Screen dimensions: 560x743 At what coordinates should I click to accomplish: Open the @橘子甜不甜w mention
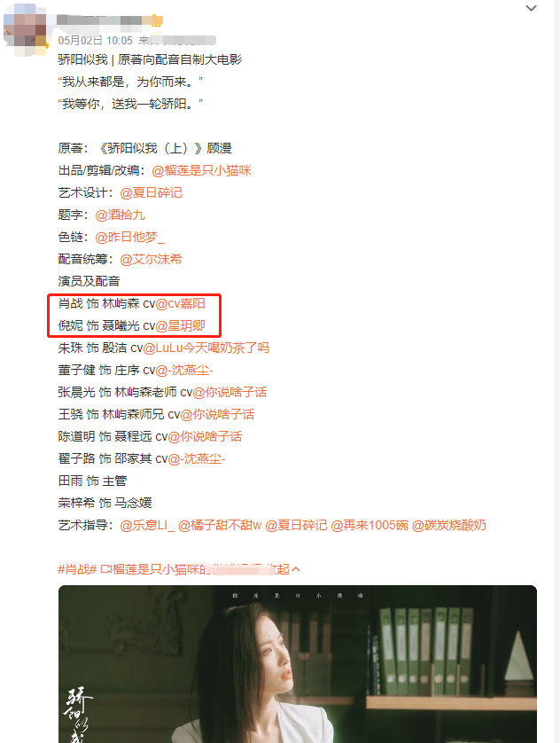click(220, 526)
